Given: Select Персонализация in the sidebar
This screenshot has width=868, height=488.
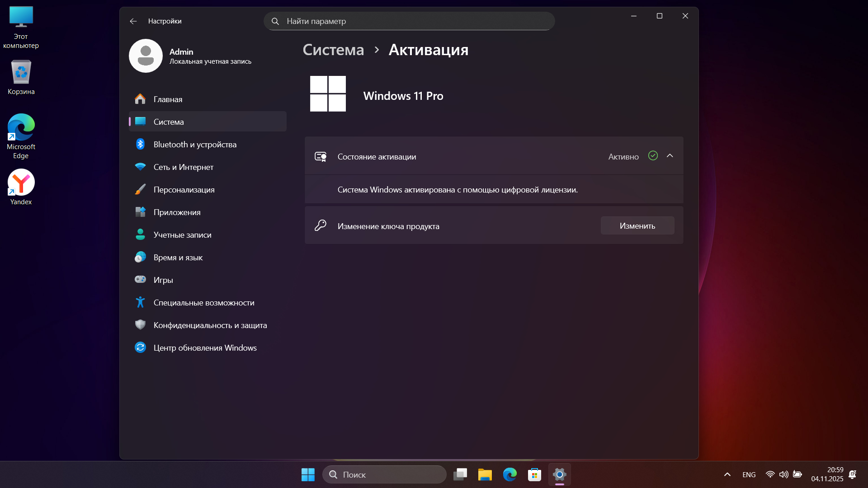Looking at the screenshot, I should [184, 190].
